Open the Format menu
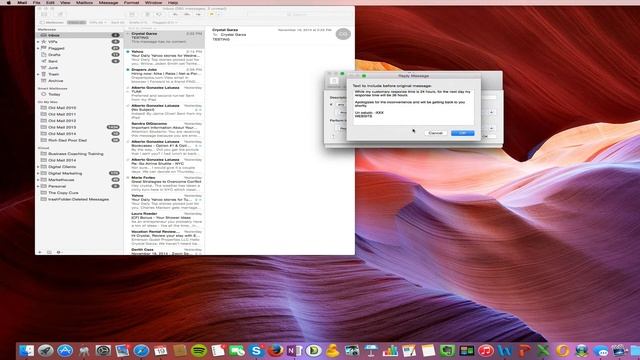The height and width of the screenshot is (360, 640). click(131, 2)
